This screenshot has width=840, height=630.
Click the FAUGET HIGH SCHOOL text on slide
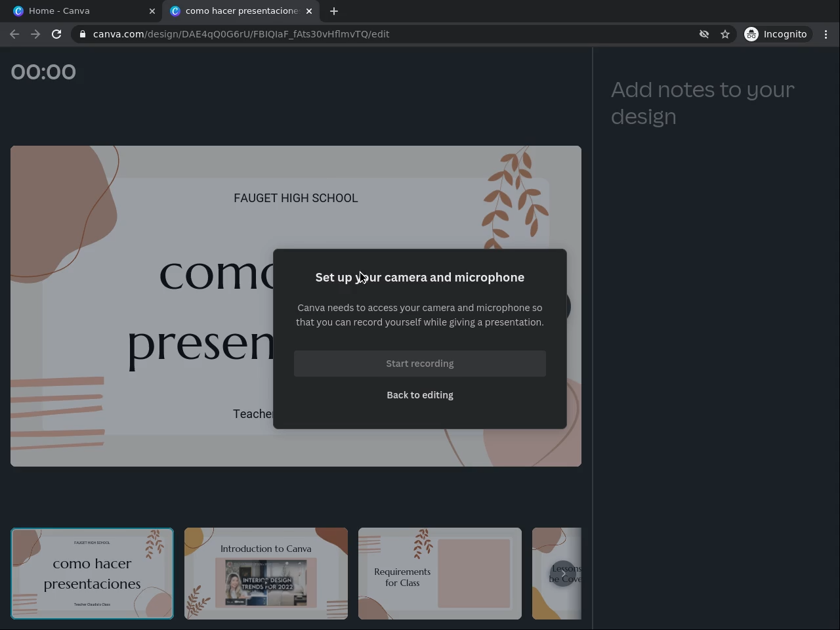coord(296,198)
